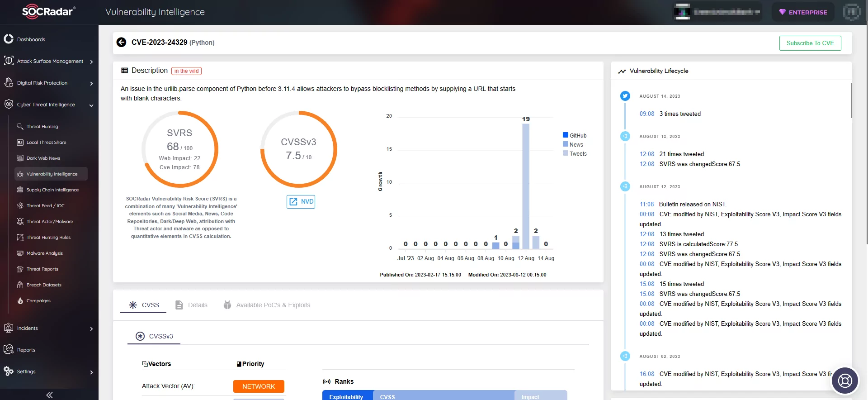Click the Campaigns flame icon
Viewport: 868px width, 400px height.
pos(20,300)
